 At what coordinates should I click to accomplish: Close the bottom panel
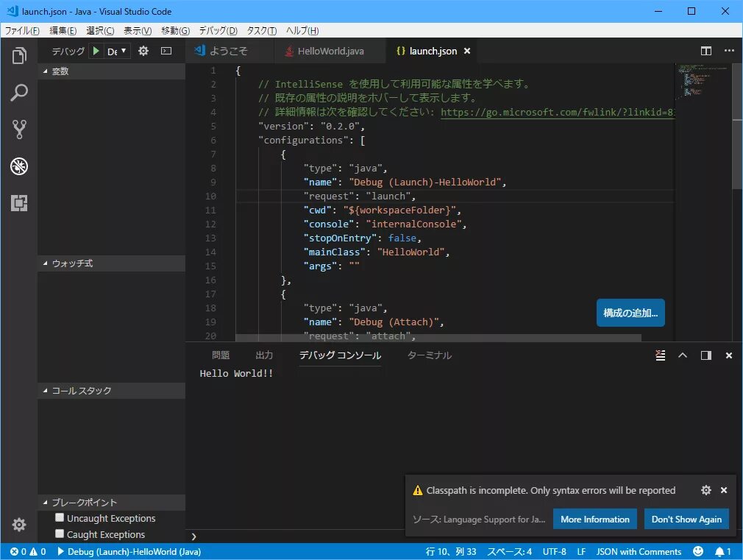click(x=729, y=355)
